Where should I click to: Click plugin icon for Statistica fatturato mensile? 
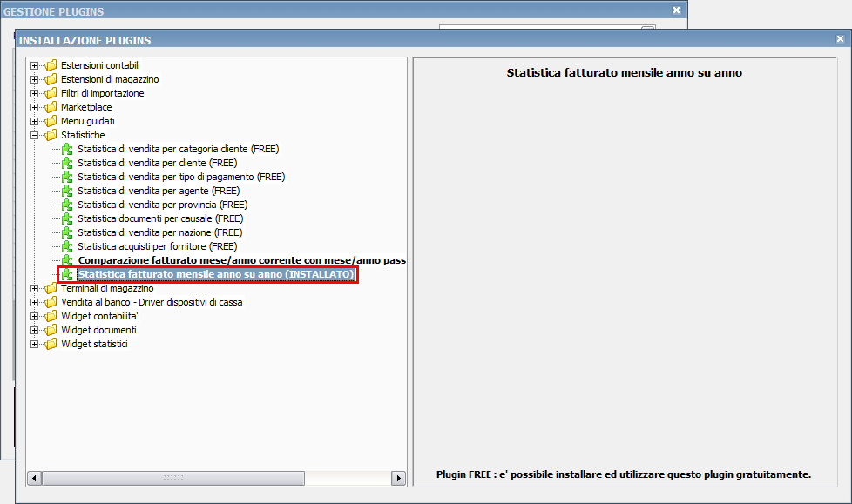67,274
